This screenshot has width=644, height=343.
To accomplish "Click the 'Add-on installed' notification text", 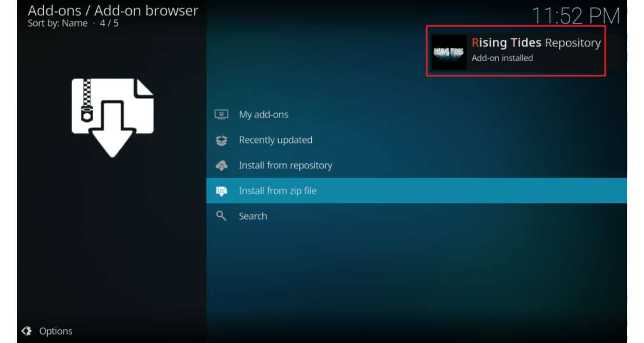I will pyautogui.click(x=502, y=58).
